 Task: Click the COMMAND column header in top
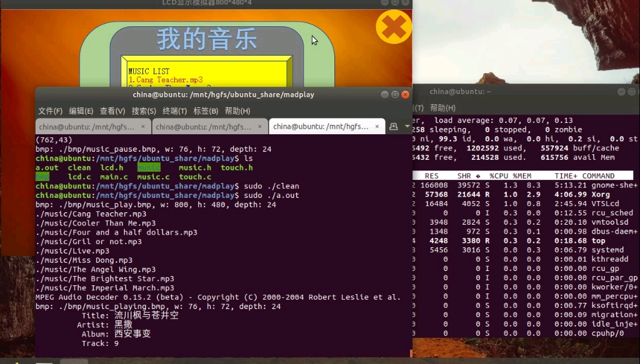[598, 176]
